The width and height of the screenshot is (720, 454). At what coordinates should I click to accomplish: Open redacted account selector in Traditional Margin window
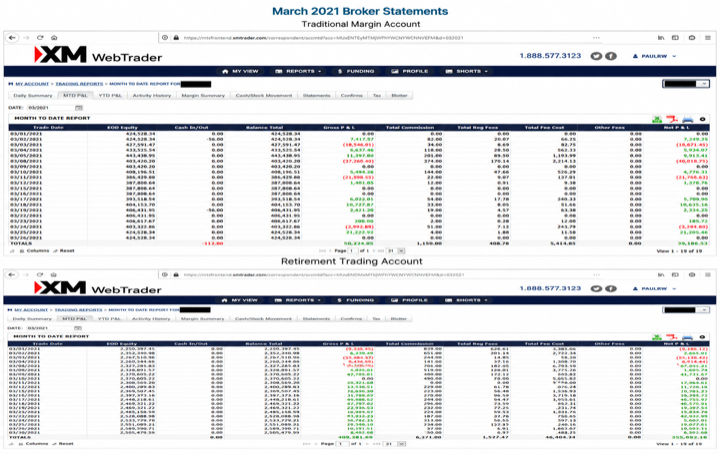click(x=686, y=84)
